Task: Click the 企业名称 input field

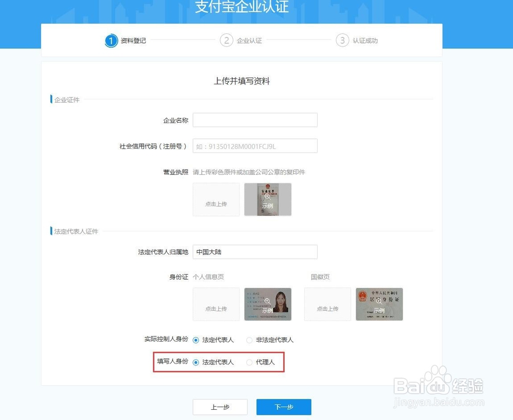Action: click(x=255, y=120)
